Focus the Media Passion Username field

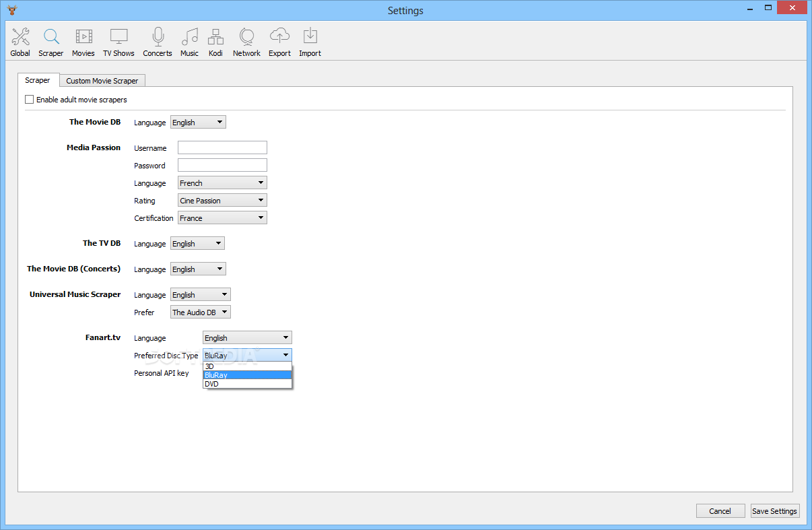pos(222,148)
